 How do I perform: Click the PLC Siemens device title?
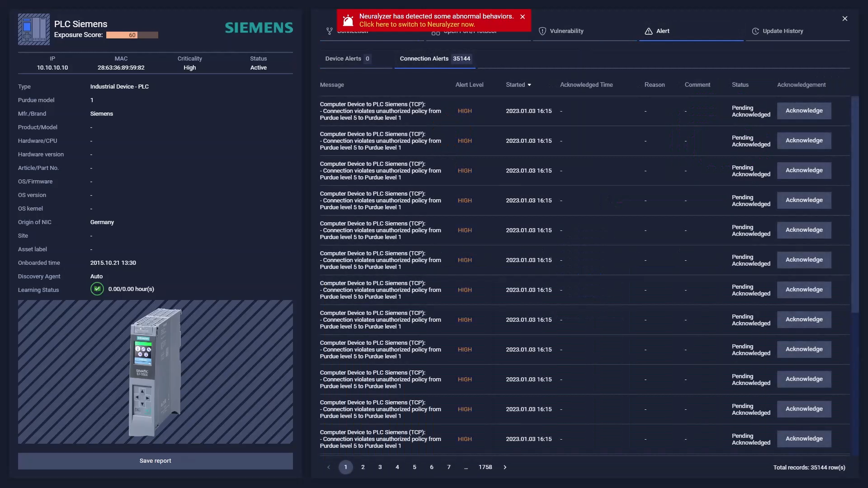[81, 24]
